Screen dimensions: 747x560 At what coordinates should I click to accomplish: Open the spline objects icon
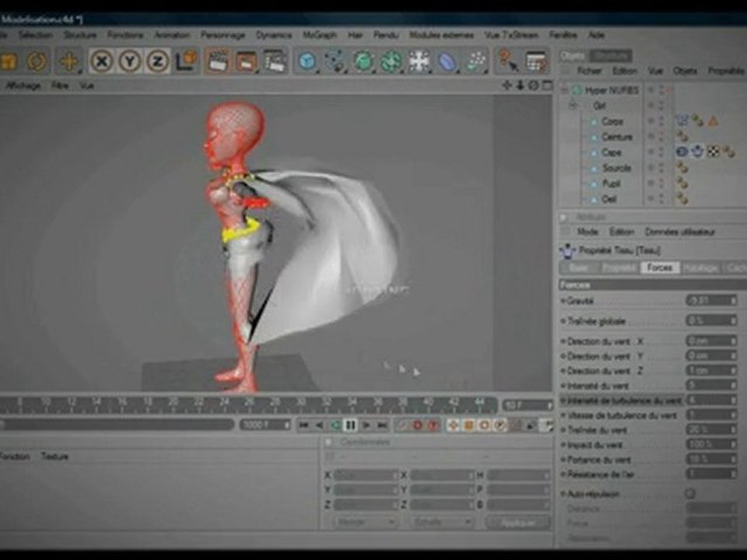click(x=335, y=61)
